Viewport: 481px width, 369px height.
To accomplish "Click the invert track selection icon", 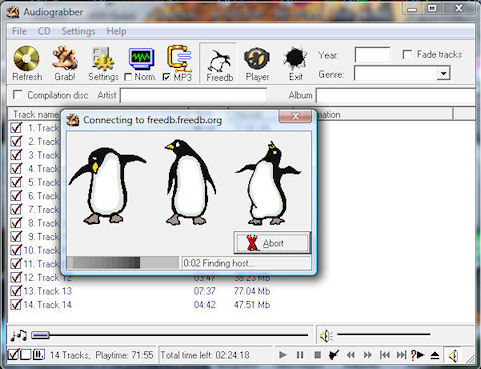I will [x=39, y=355].
